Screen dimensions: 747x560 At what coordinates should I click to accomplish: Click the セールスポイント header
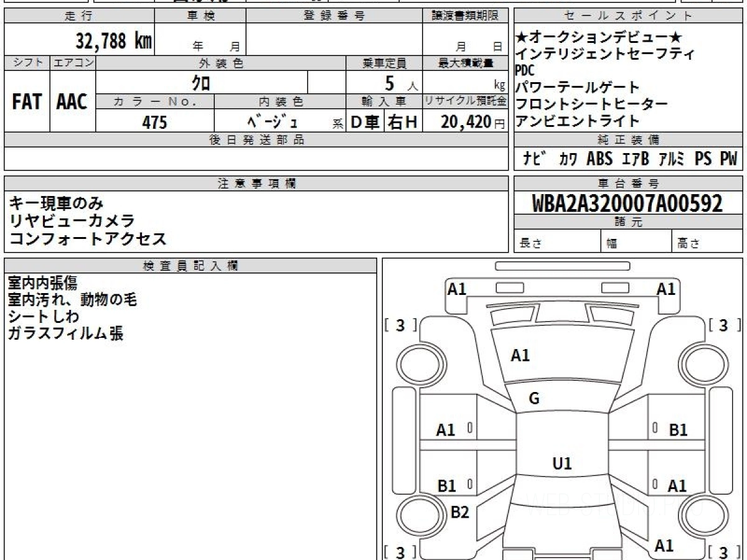tap(627, 16)
